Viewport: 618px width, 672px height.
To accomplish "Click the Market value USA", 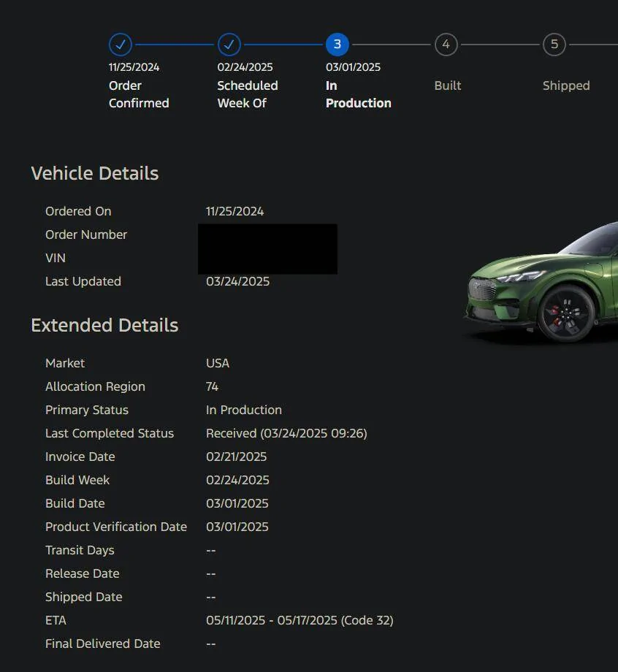I will click(x=217, y=363).
